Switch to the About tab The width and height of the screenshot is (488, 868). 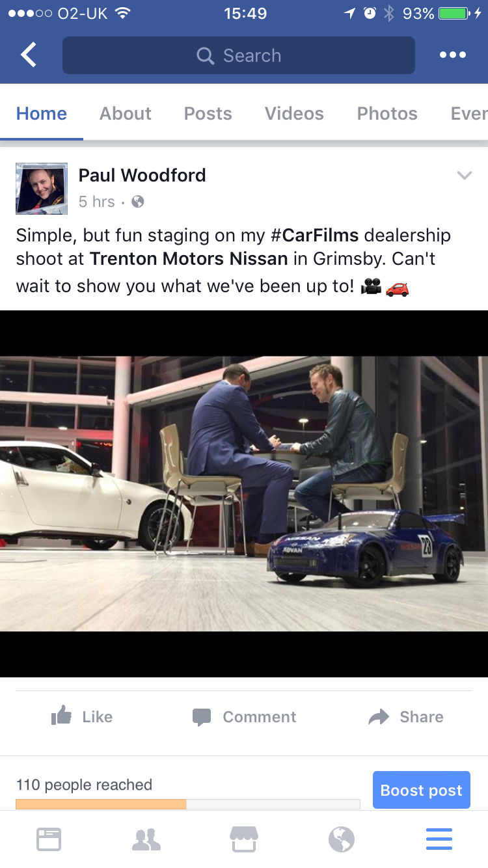point(126,113)
